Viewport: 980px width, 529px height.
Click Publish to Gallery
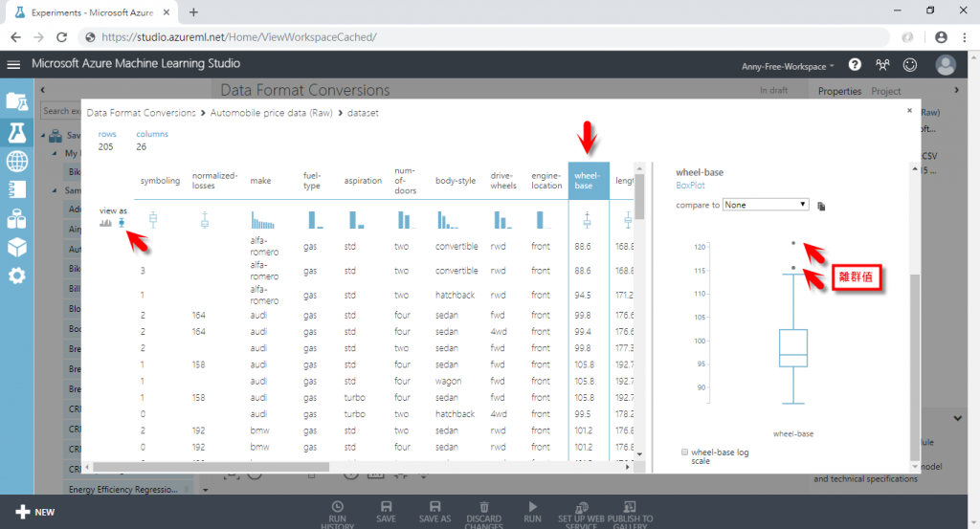(x=630, y=515)
